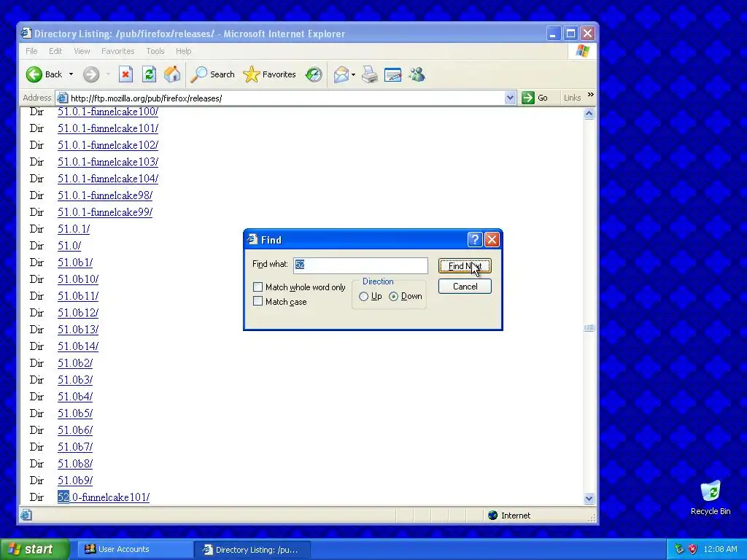Open the 51.0.1-funnelcake100/ link
The height and width of the screenshot is (560, 747).
tap(108, 112)
